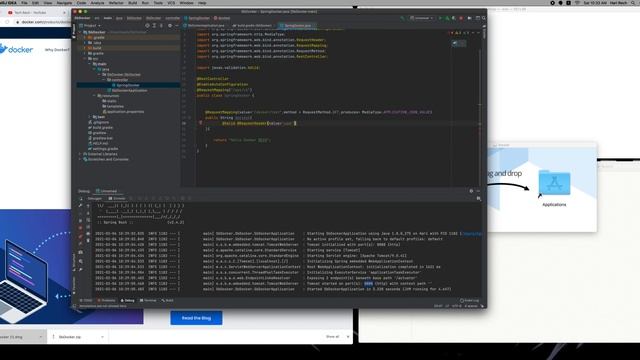Toggle Pin Tab in Debug sidebar

click(x=81, y=269)
